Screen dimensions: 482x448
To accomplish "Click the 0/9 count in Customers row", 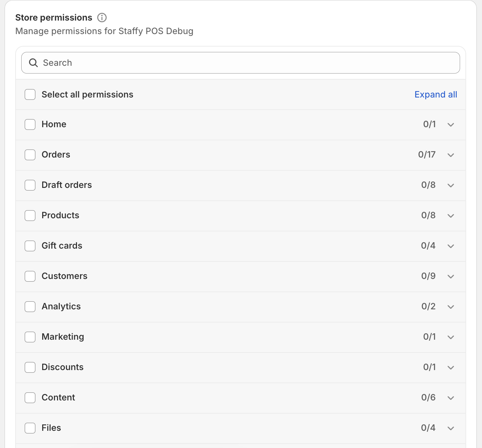I will coord(428,276).
